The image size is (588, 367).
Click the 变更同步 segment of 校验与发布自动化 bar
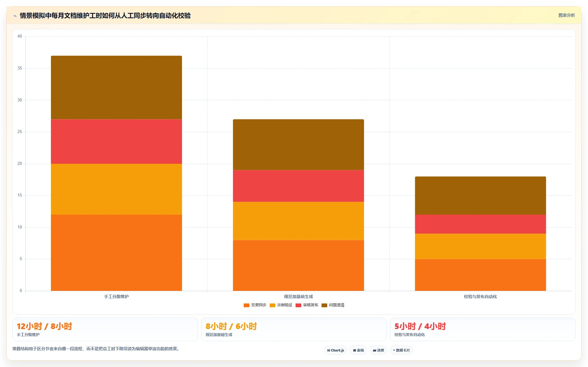(480, 275)
